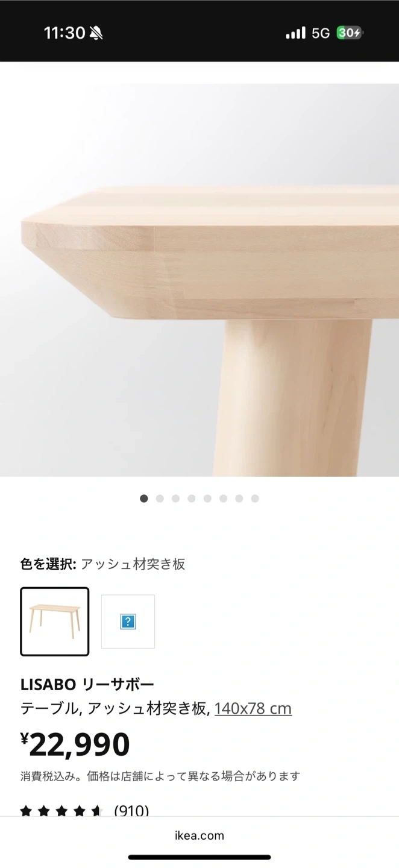Tap the silent mode bell icon
This screenshot has height=868, width=399.
click(x=96, y=33)
